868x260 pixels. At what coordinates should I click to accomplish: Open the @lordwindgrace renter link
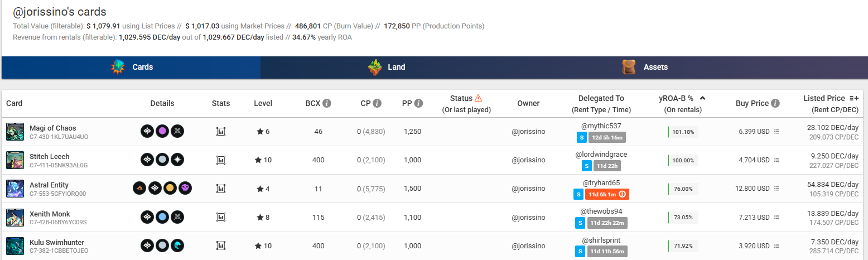(601, 154)
